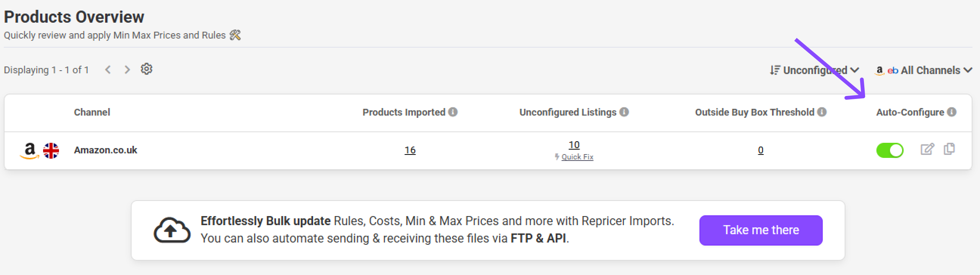980x275 pixels.
Task: Open the Unconfigured sort dropdown
Action: coord(814,70)
